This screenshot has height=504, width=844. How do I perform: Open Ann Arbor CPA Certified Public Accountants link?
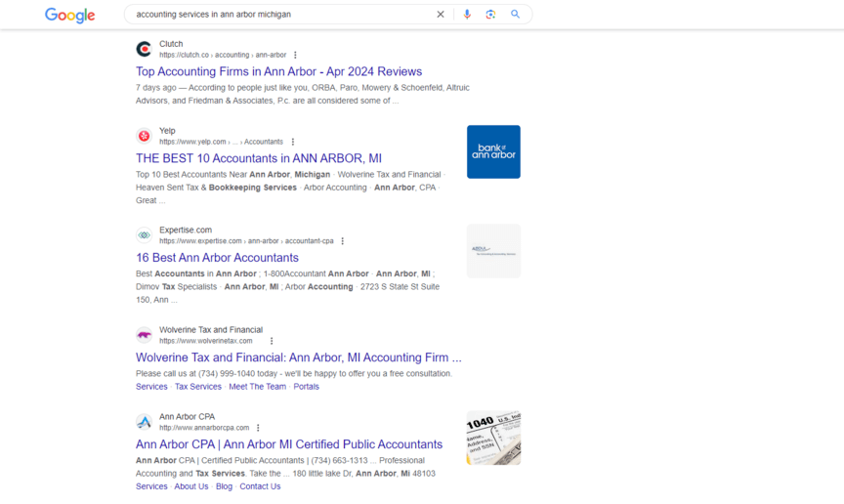tap(289, 444)
